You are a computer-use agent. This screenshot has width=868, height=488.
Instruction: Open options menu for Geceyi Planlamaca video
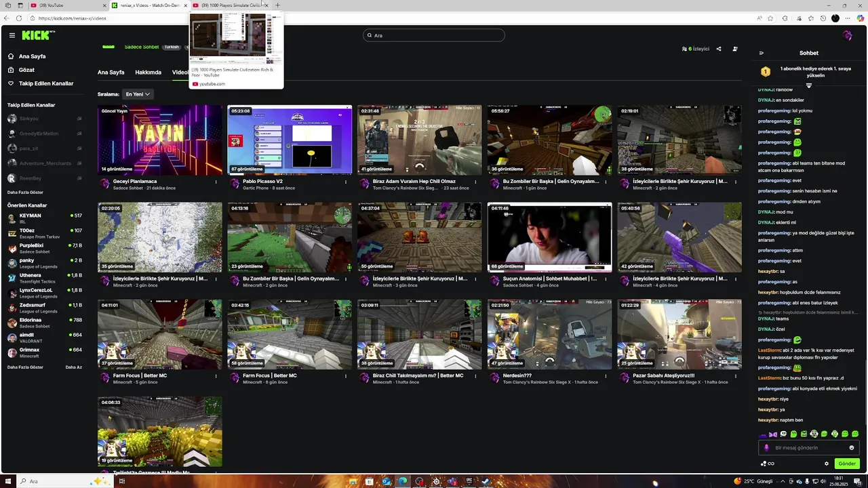[216, 182]
